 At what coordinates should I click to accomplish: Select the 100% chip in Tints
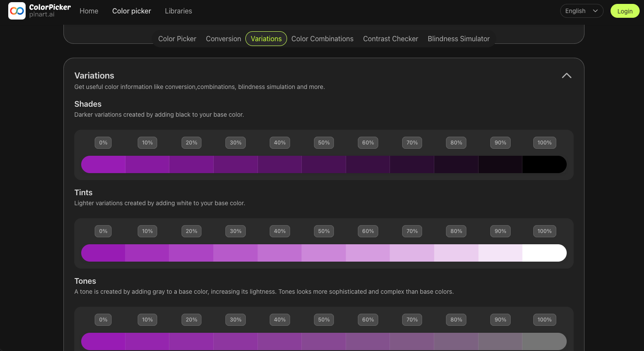544,231
